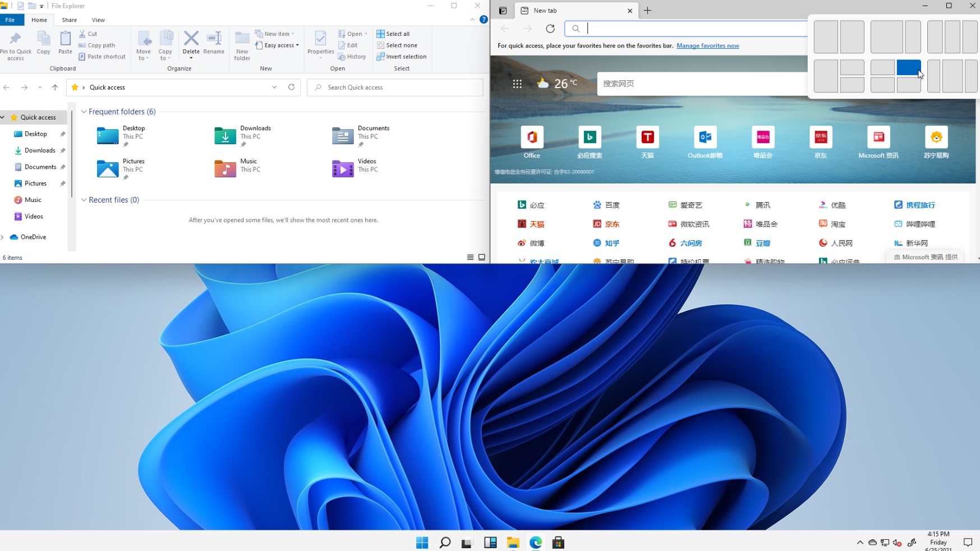
Task: Expand the OneDrive tree node
Action: click(x=3, y=237)
